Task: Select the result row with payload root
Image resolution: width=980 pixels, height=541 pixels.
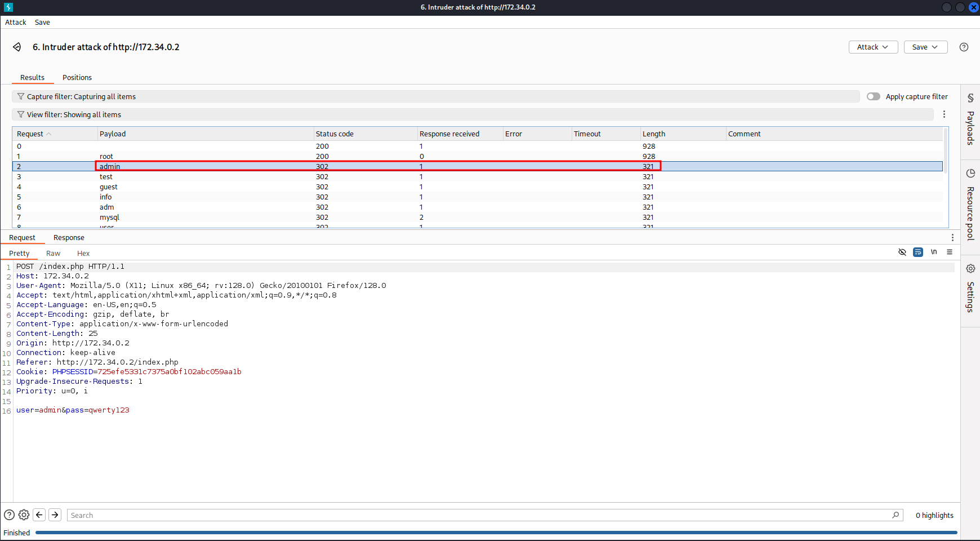Action: pyautogui.click(x=478, y=156)
